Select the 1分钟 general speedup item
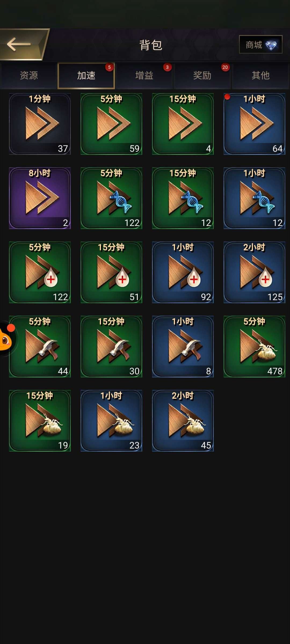The image size is (290, 644). pos(40,124)
